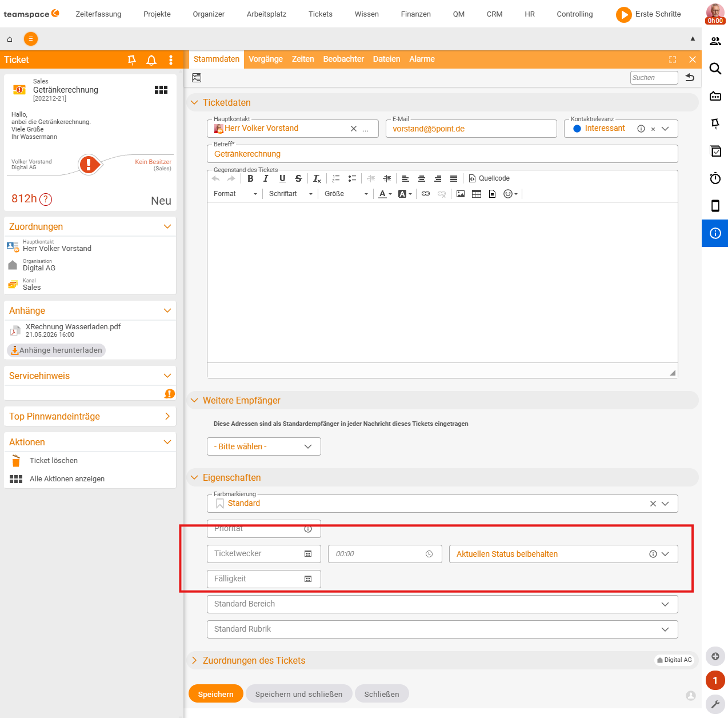
Task: Insert a table in editor
Action: 477,194
